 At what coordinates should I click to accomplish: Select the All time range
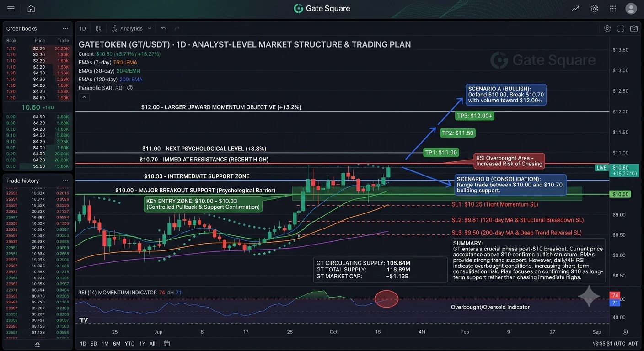click(152, 343)
